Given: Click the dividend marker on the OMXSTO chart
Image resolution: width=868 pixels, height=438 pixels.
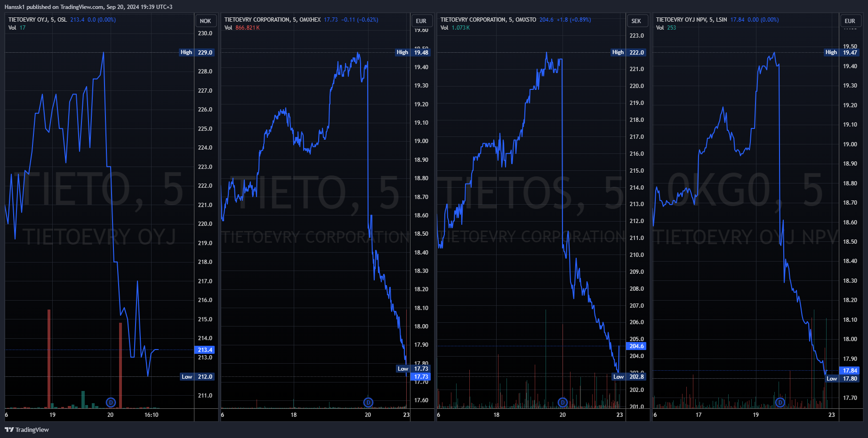Looking at the screenshot, I should click(563, 402).
